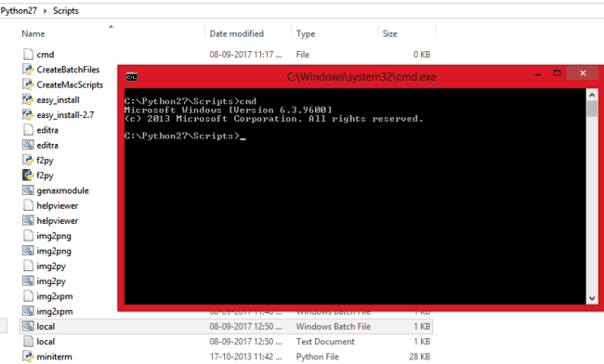The width and height of the screenshot is (604, 364).
Task: Click the local Windows Batch File icon
Action: 28,326
